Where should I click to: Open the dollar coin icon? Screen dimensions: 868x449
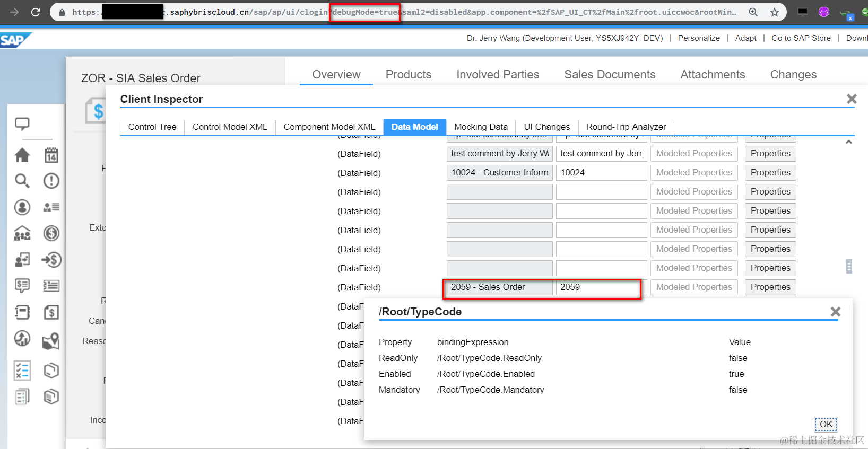[x=51, y=233]
